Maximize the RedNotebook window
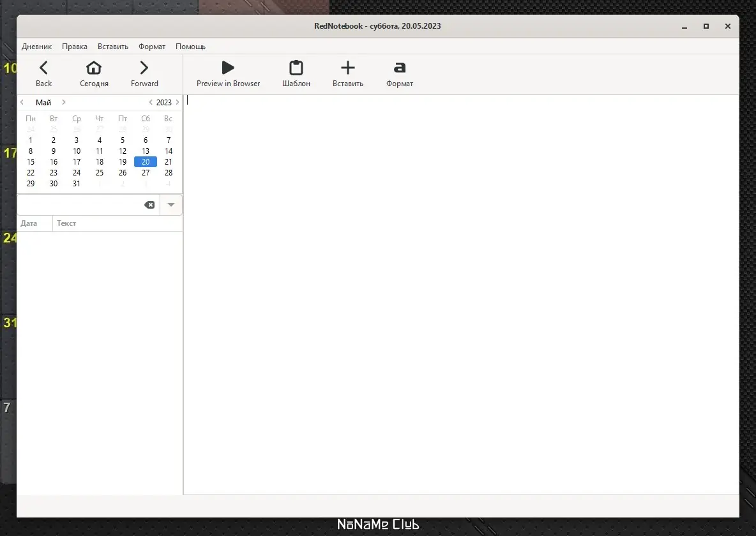Screen dimensions: 756x536 (x=706, y=27)
